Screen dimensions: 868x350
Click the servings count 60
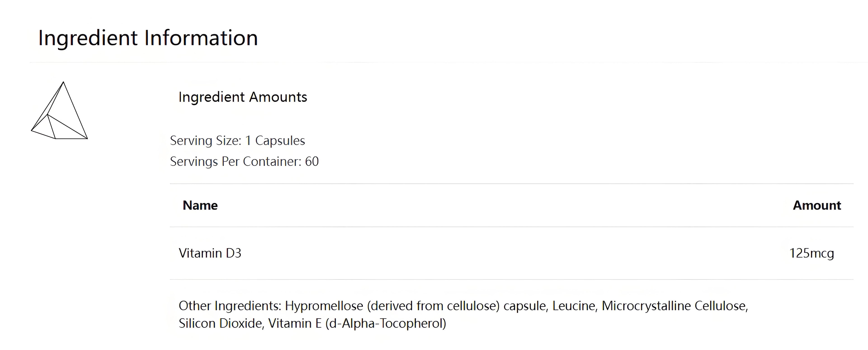(x=312, y=161)
